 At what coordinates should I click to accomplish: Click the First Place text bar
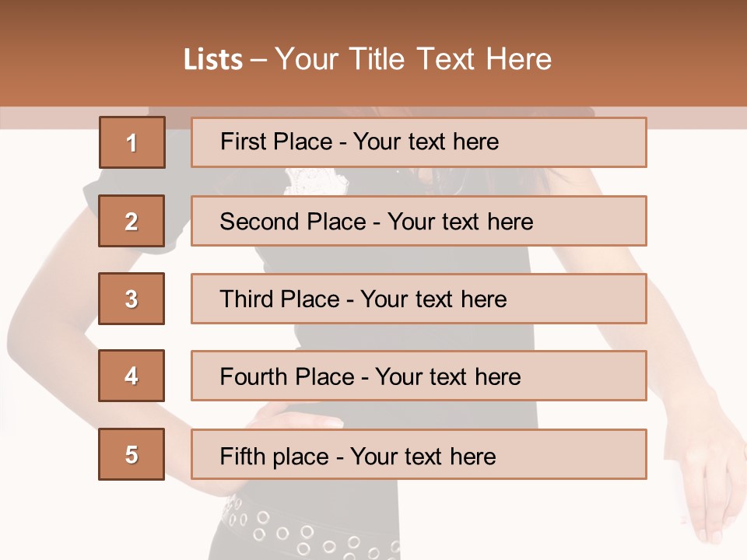(419, 142)
